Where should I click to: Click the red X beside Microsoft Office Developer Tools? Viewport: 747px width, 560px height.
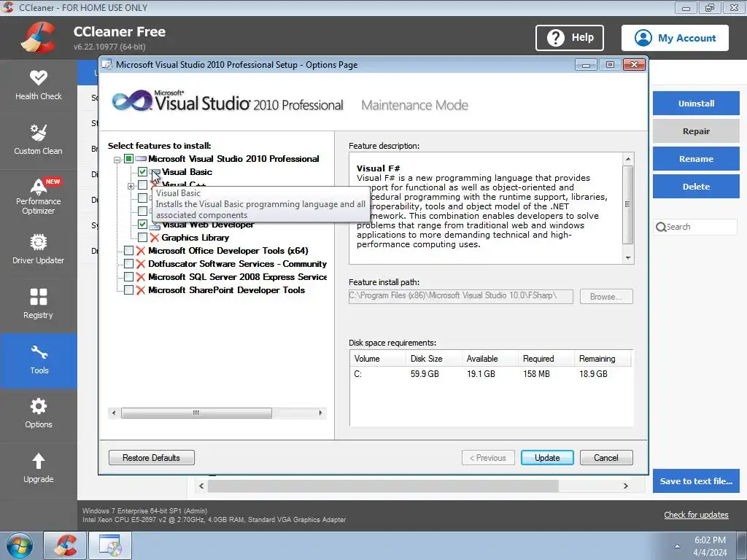[x=141, y=251]
